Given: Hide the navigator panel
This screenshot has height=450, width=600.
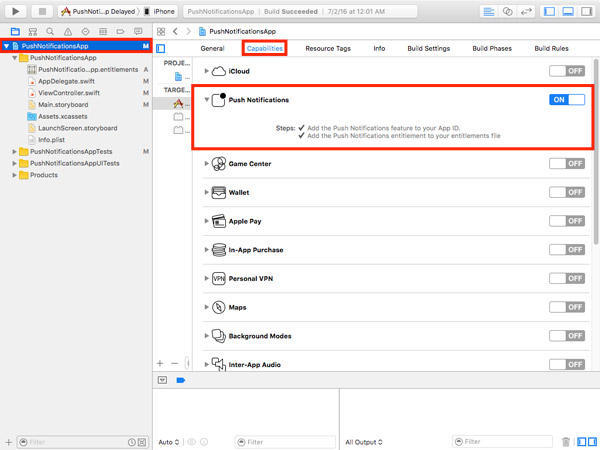Looking at the screenshot, I should (x=549, y=11).
